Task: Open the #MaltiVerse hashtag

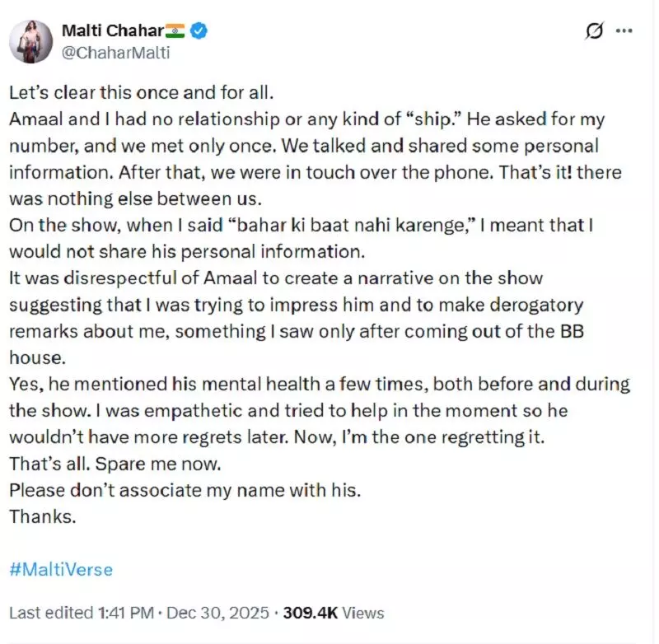Action: tap(61, 569)
